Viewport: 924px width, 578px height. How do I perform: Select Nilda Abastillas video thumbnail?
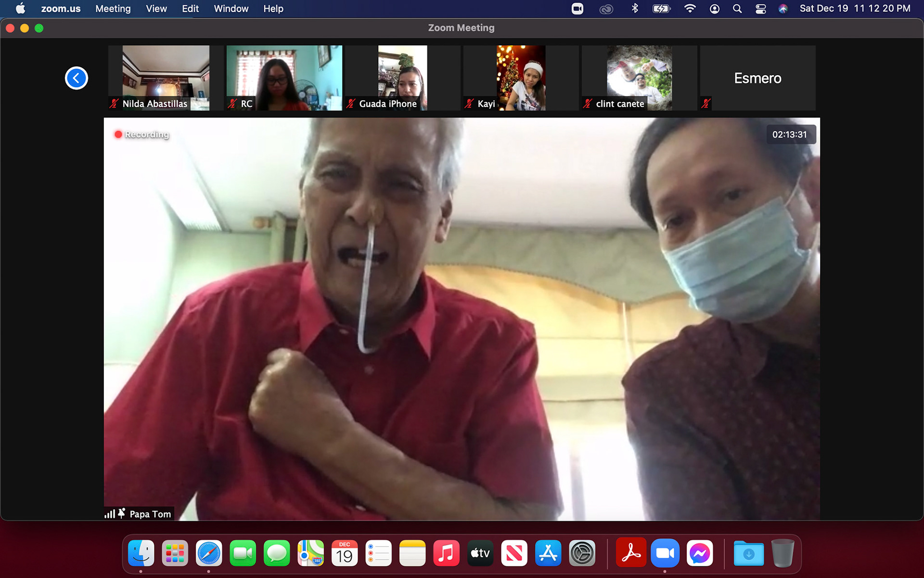166,78
